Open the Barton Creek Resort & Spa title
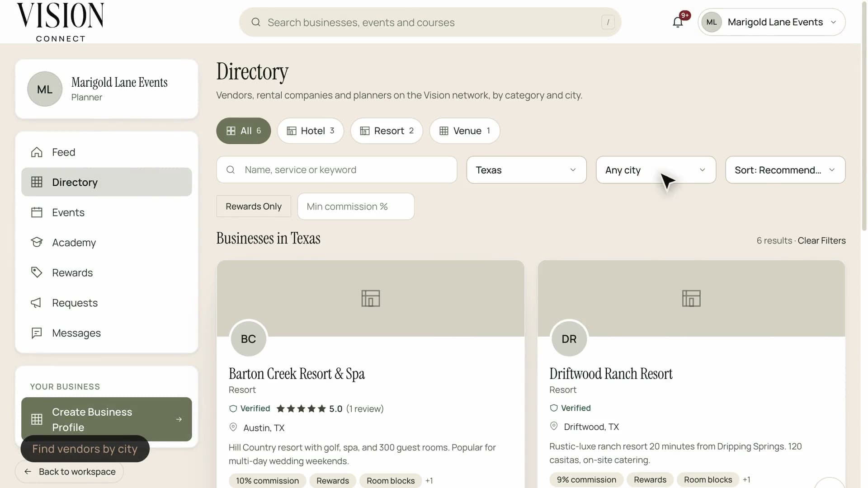The width and height of the screenshot is (868, 488). tap(297, 374)
